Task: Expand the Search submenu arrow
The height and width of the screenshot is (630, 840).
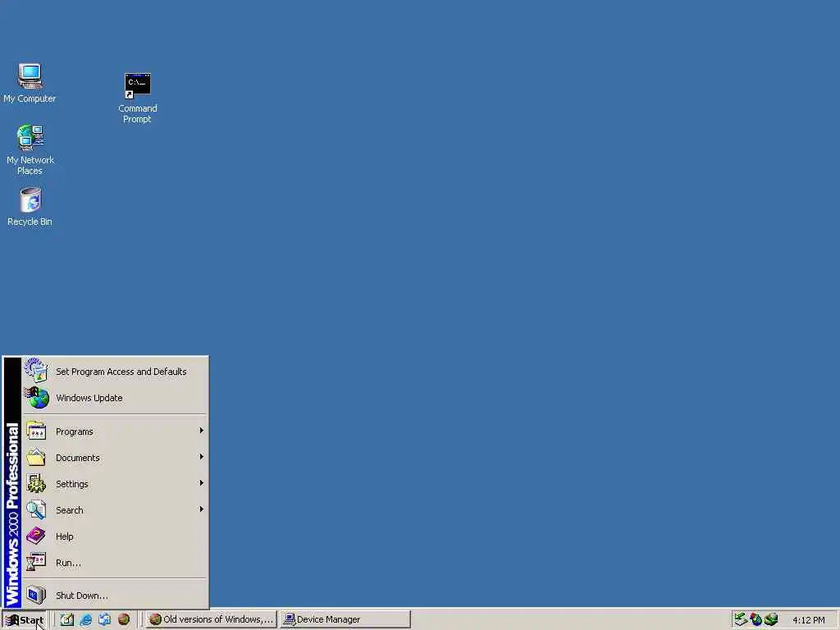Action: pos(202,509)
